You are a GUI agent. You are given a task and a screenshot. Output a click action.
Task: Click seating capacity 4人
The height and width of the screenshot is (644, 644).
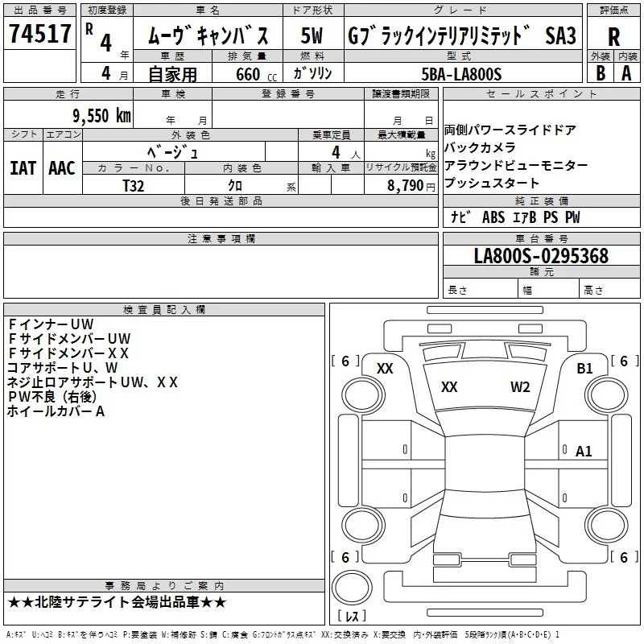click(x=346, y=153)
